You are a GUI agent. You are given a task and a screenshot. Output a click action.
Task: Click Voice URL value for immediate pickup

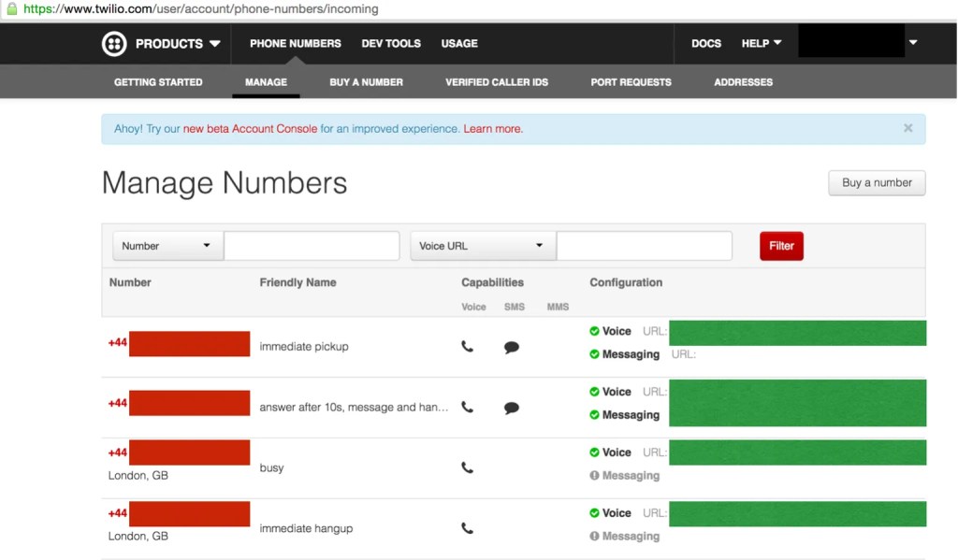pos(797,333)
